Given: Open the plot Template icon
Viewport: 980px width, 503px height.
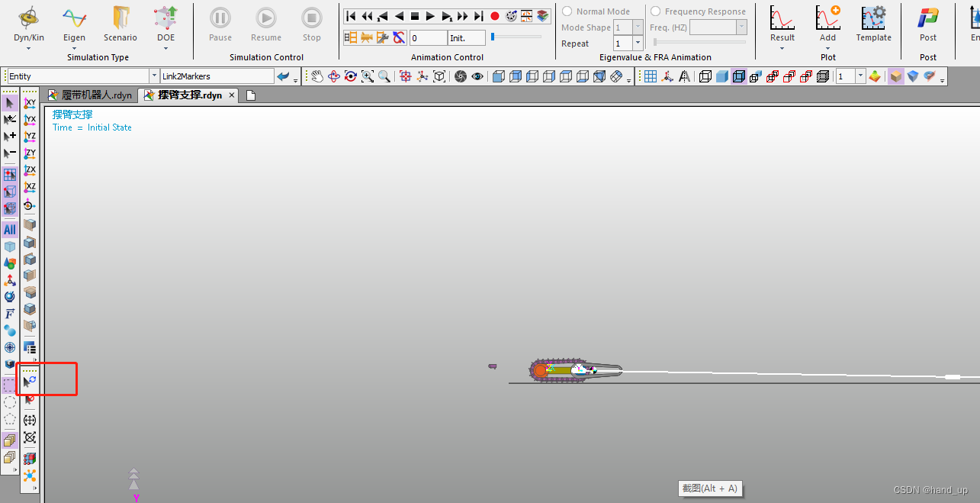Looking at the screenshot, I should click(x=873, y=23).
